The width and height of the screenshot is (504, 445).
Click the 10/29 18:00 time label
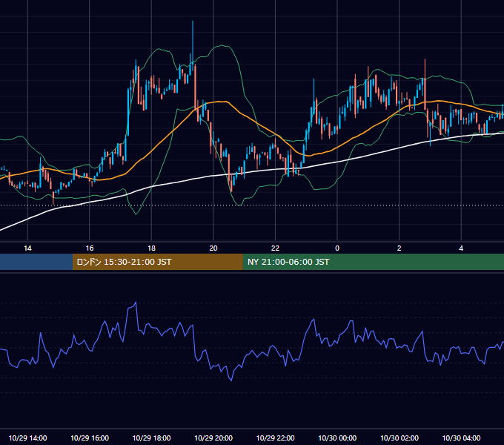click(x=151, y=438)
